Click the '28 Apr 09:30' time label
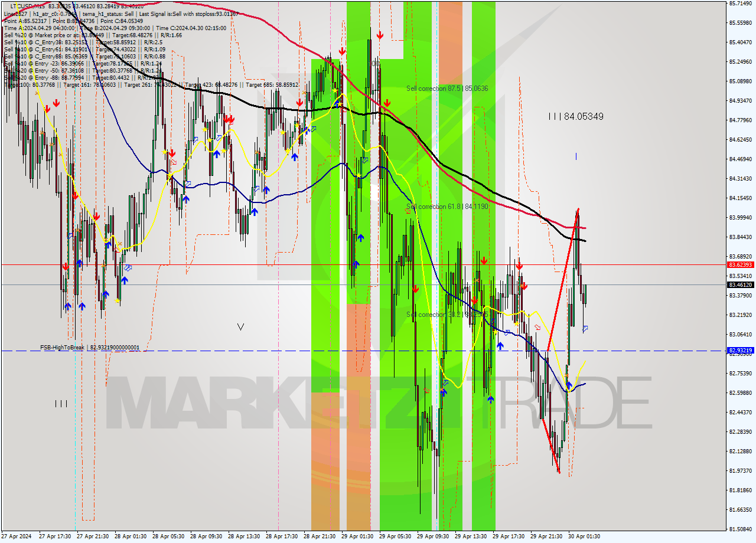This screenshot has height=543, width=756. pyautogui.click(x=206, y=537)
